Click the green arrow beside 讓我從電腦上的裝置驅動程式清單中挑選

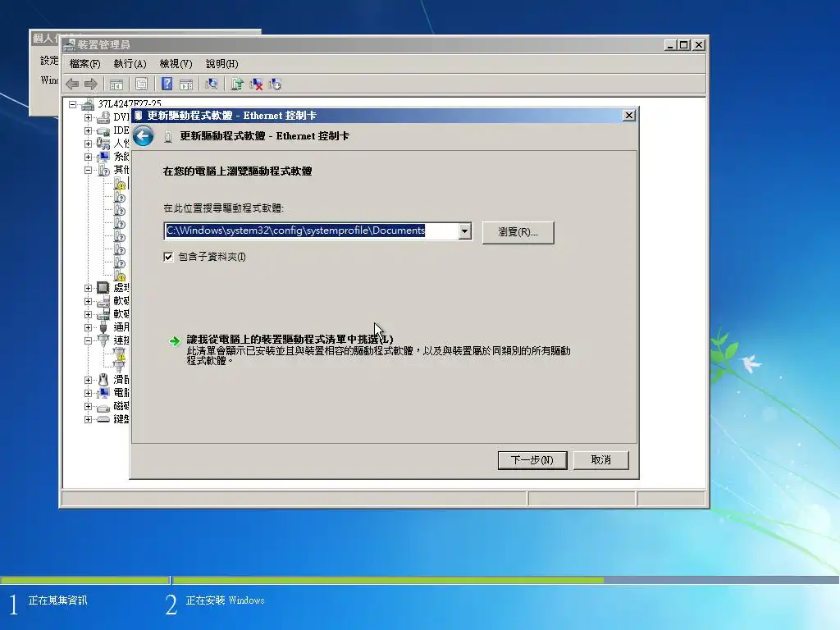click(174, 341)
